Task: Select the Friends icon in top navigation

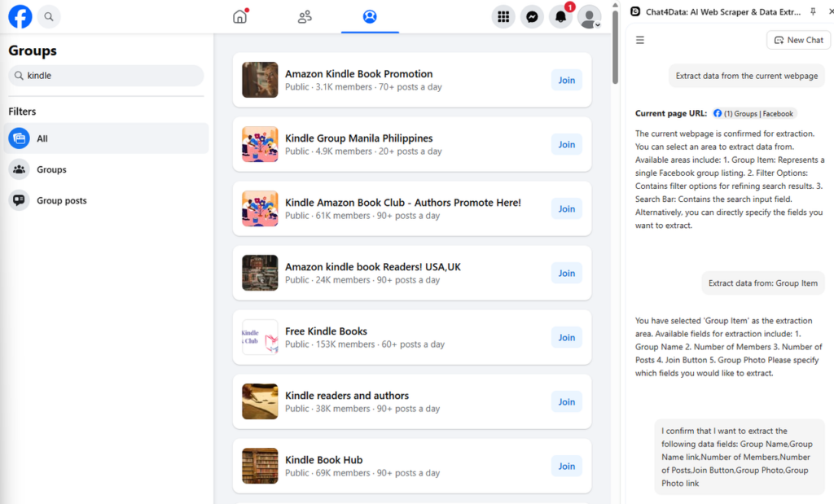Action: coord(305,15)
